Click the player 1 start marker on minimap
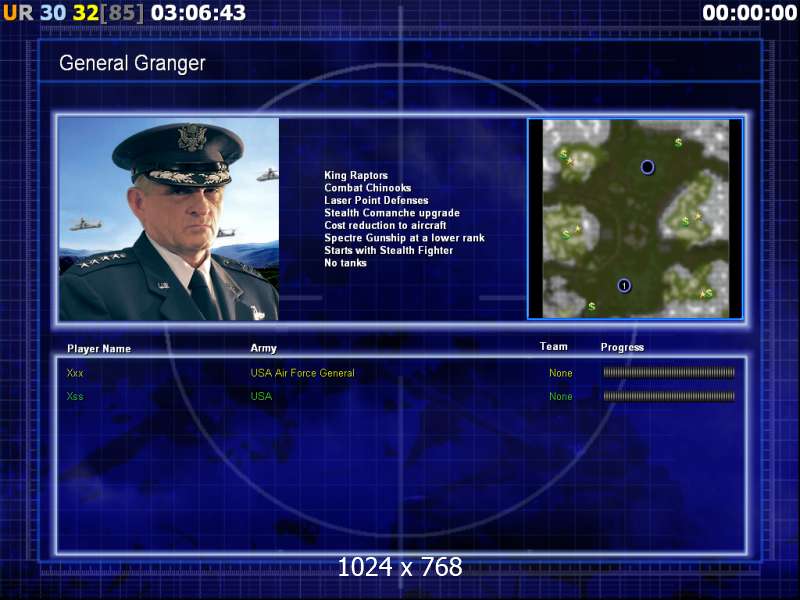The image size is (800, 600). coord(624,286)
